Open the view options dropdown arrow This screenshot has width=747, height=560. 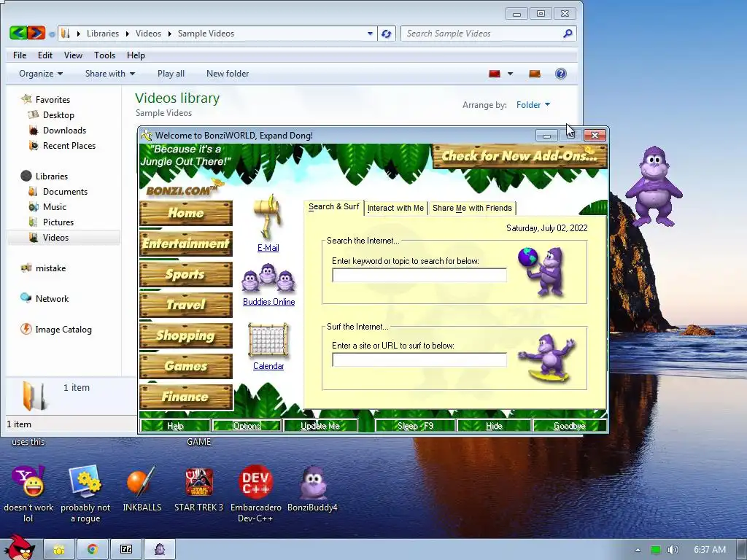pyautogui.click(x=510, y=74)
